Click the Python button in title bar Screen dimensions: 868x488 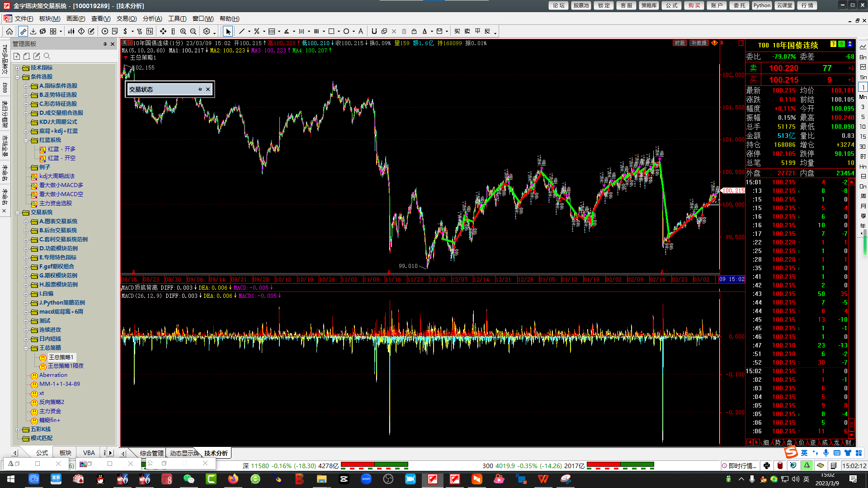pyautogui.click(x=762, y=5)
